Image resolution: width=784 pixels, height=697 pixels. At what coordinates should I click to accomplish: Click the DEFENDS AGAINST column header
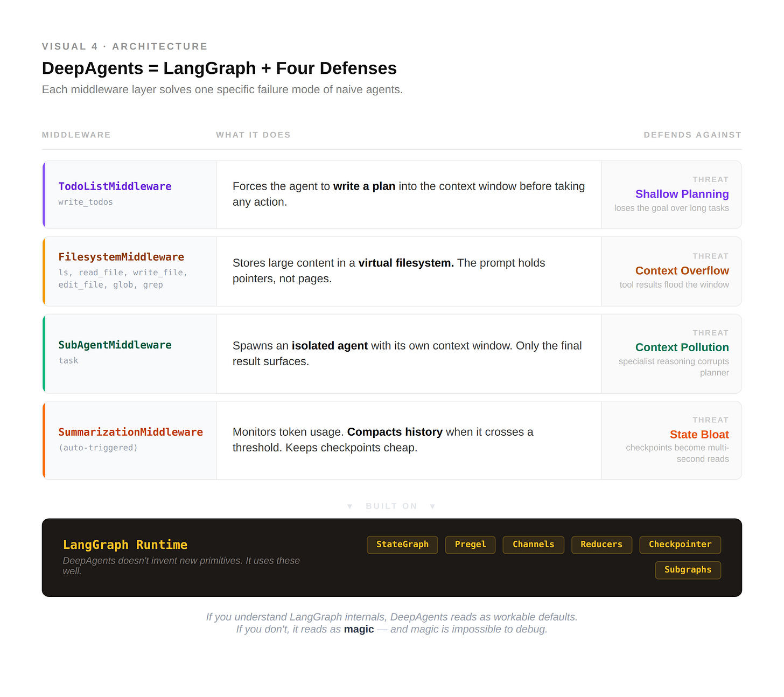pos(692,135)
